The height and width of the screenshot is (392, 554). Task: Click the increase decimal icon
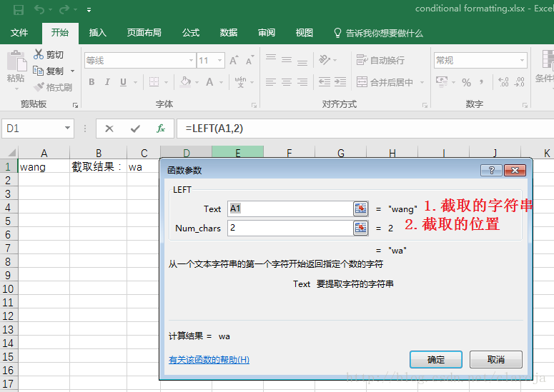[503, 82]
